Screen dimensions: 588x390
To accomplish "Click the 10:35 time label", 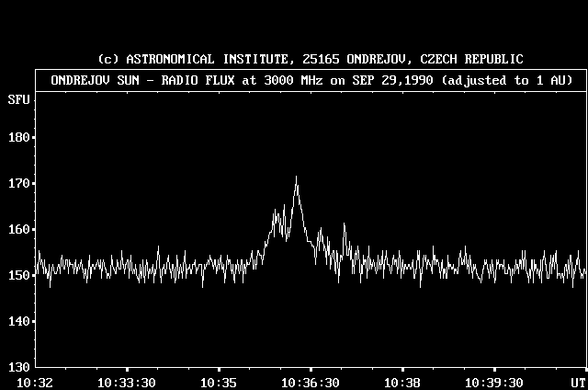I will (x=219, y=382).
